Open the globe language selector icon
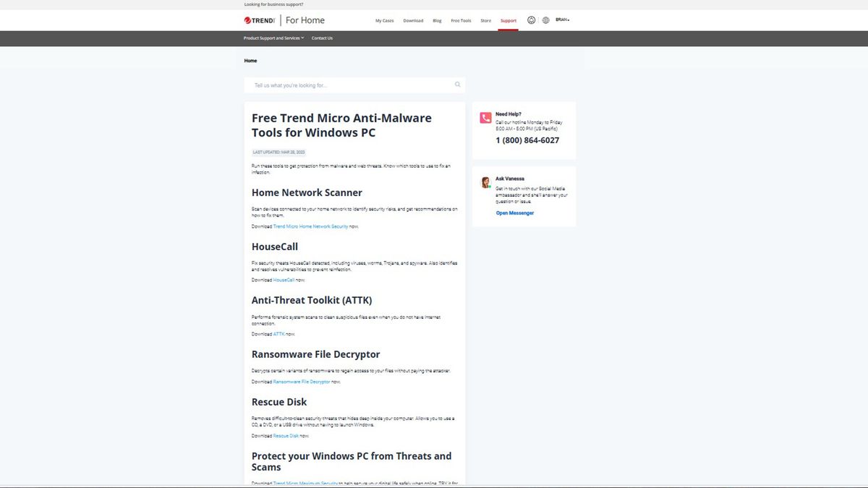 (545, 20)
